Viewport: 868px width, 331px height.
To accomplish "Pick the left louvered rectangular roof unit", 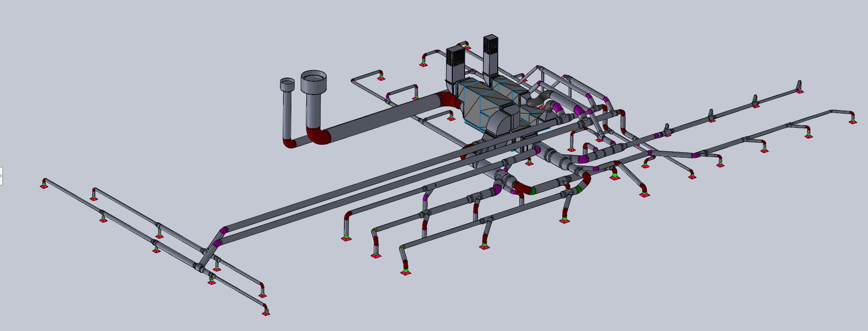I will point(456,65).
